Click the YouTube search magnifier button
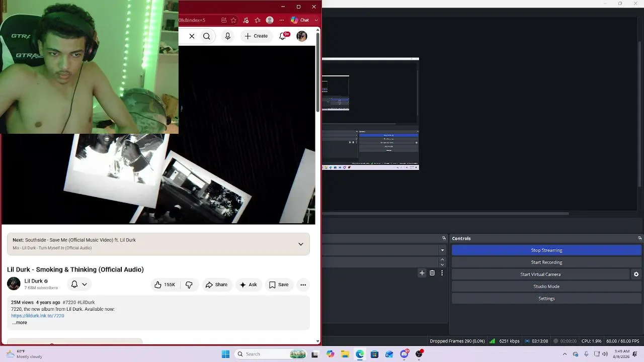 click(206, 36)
